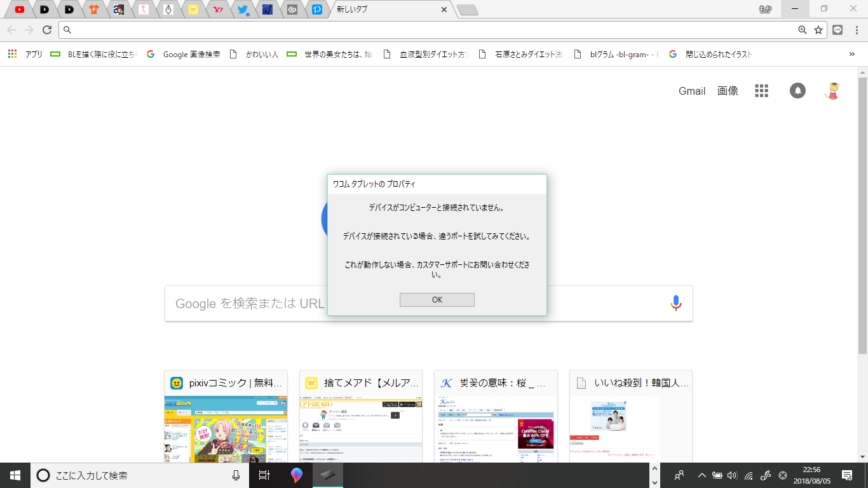Show hidden system tray icons
This screenshot has height=488, width=868.
702,475
